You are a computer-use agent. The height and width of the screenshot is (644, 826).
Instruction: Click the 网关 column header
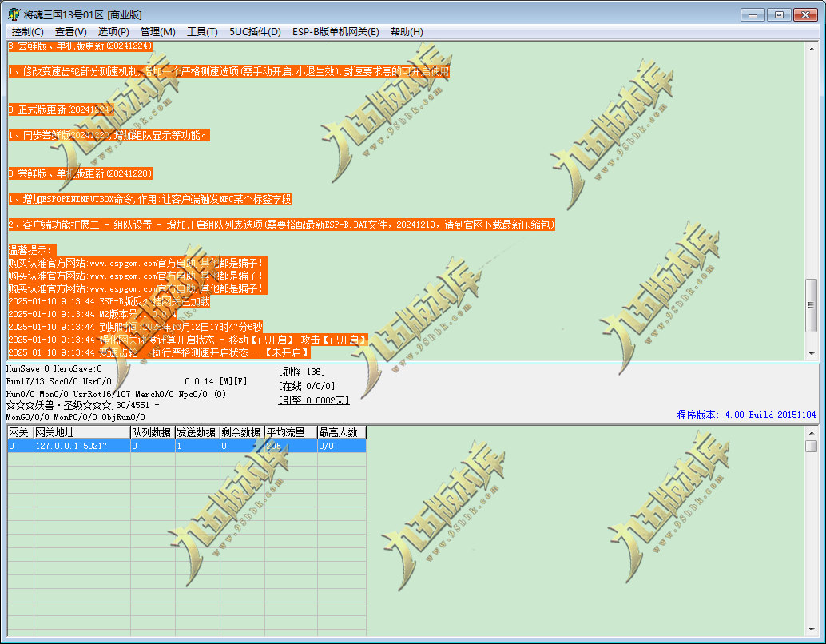[x=21, y=432]
